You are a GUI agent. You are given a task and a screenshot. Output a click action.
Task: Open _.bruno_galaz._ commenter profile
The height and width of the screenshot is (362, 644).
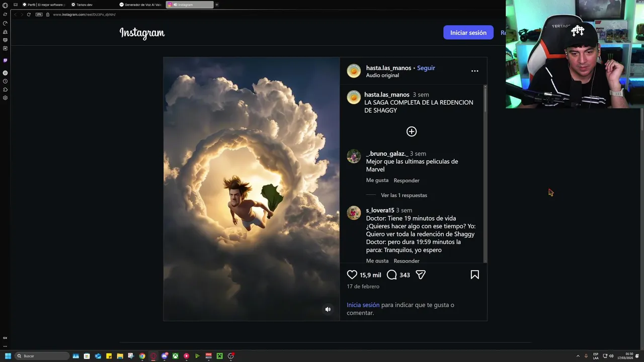[387, 153]
